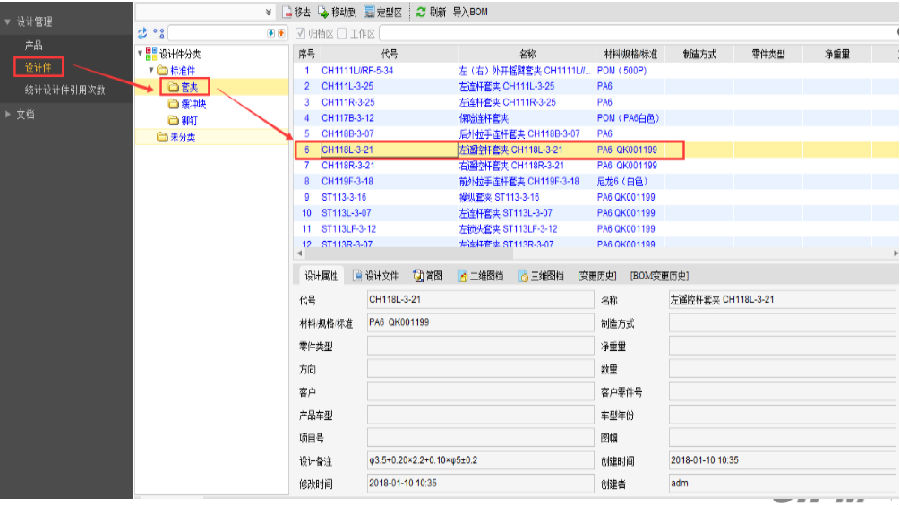
Task: Collapse the 设计管理 sidebar section
Action: (7, 22)
